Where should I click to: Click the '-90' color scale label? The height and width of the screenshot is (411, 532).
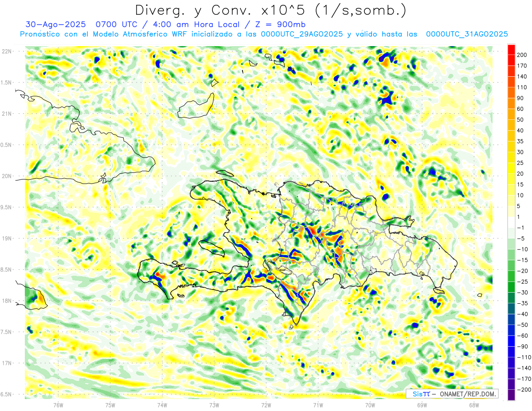click(523, 347)
